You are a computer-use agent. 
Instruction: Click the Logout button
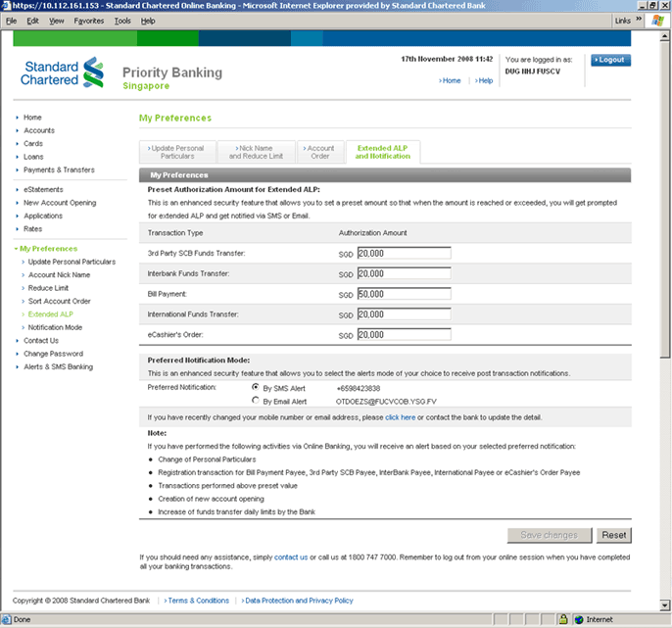point(610,60)
